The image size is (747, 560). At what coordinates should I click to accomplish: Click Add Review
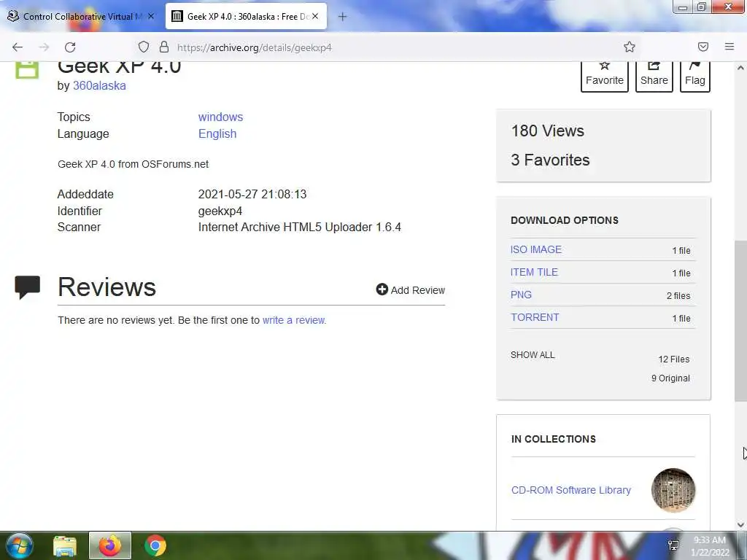click(x=411, y=290)
